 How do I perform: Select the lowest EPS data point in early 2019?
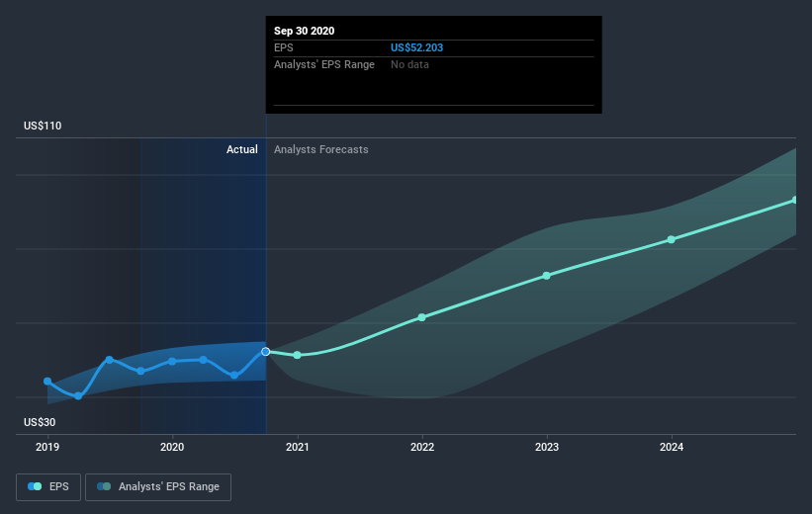pos(78,396)
